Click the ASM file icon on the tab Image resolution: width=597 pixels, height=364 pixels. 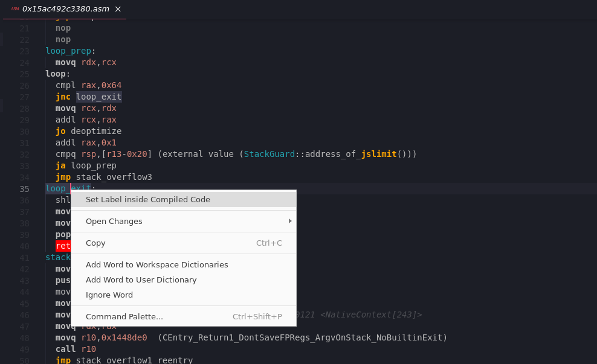coord(15,8)
